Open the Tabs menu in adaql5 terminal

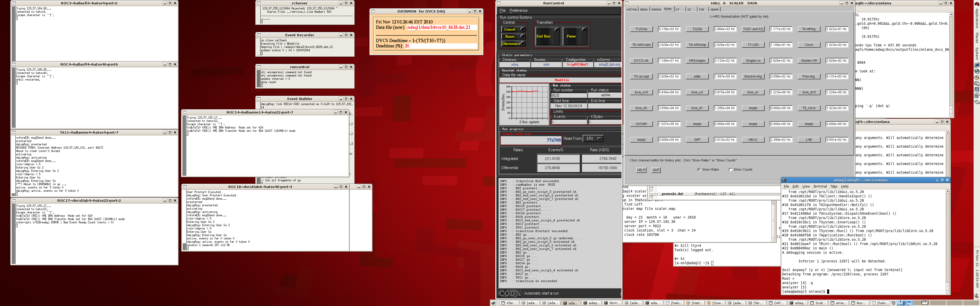coord(834,186)
